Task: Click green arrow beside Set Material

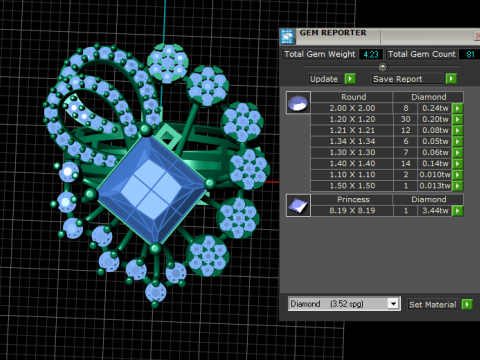Action: tap(467, 304)
